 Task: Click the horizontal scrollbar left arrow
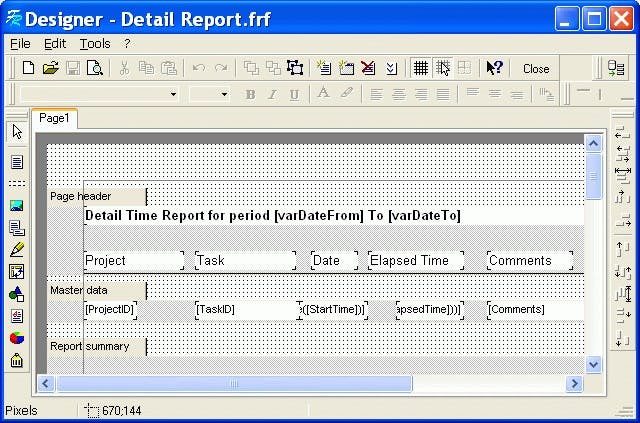46,383
